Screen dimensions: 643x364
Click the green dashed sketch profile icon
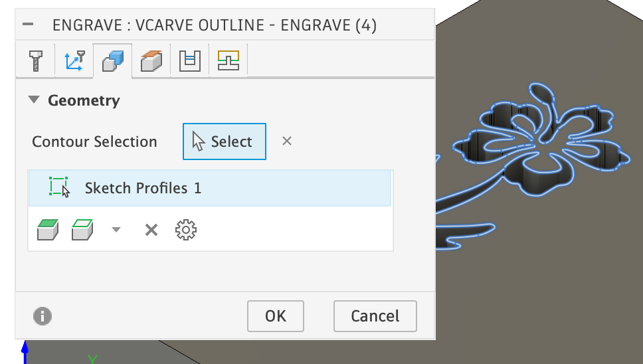tap(59, 187)
